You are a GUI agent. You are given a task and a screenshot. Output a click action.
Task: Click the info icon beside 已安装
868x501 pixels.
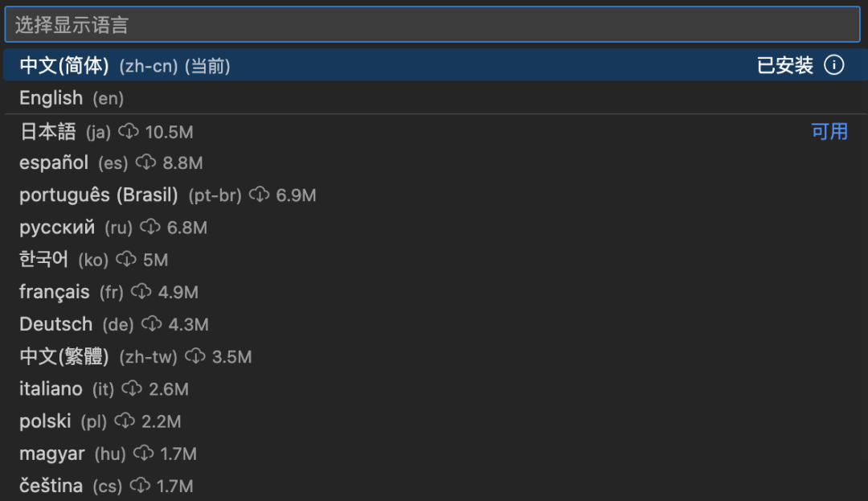pyautogui.click(x=834, y=65)
